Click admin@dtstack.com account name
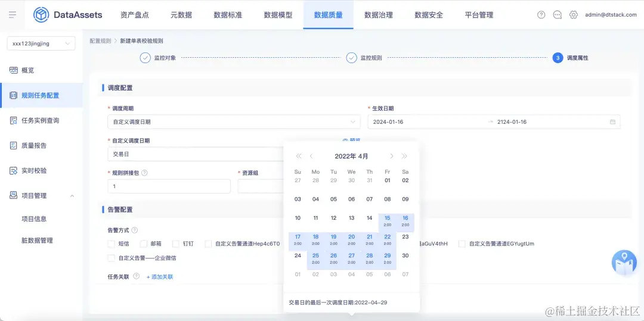This screenshot has height=321, width=644. click(611, 15)
